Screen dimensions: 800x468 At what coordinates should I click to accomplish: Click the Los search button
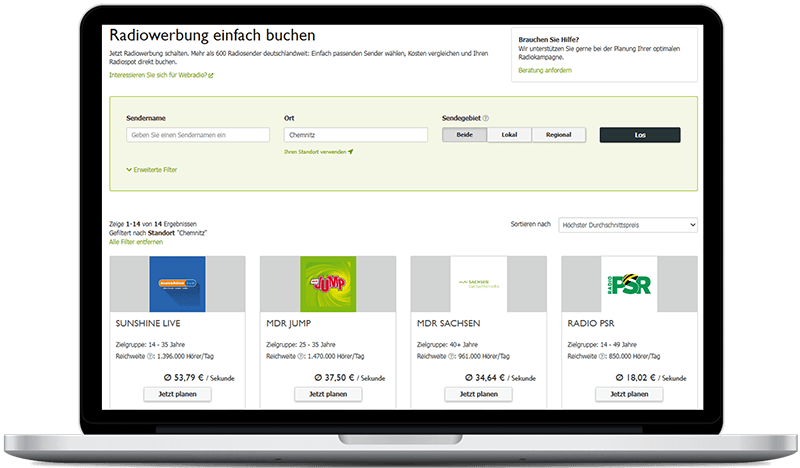point(640,135)
